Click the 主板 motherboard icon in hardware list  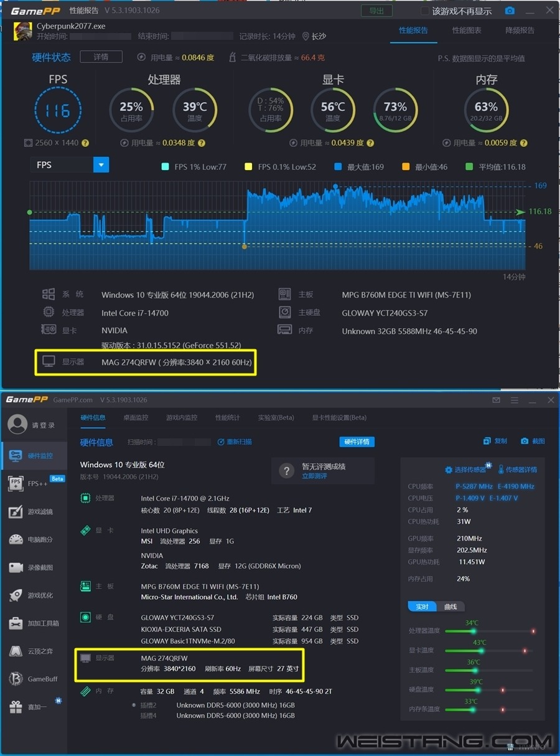click(x=86, y=587)
